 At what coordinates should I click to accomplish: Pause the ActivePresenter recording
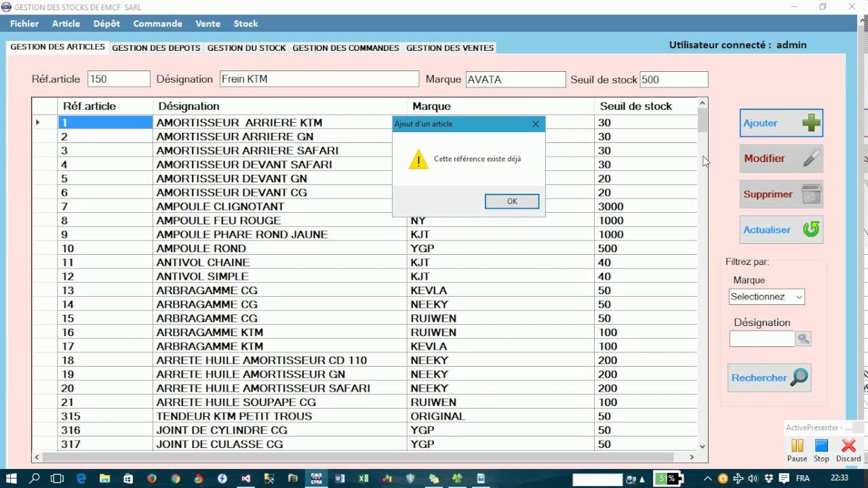(797, 450)
